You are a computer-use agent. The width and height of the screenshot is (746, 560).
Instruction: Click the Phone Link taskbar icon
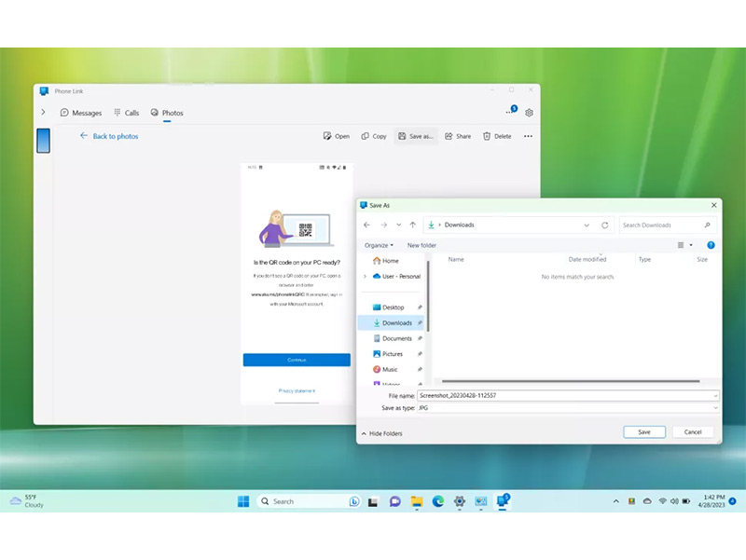point(503,501)
